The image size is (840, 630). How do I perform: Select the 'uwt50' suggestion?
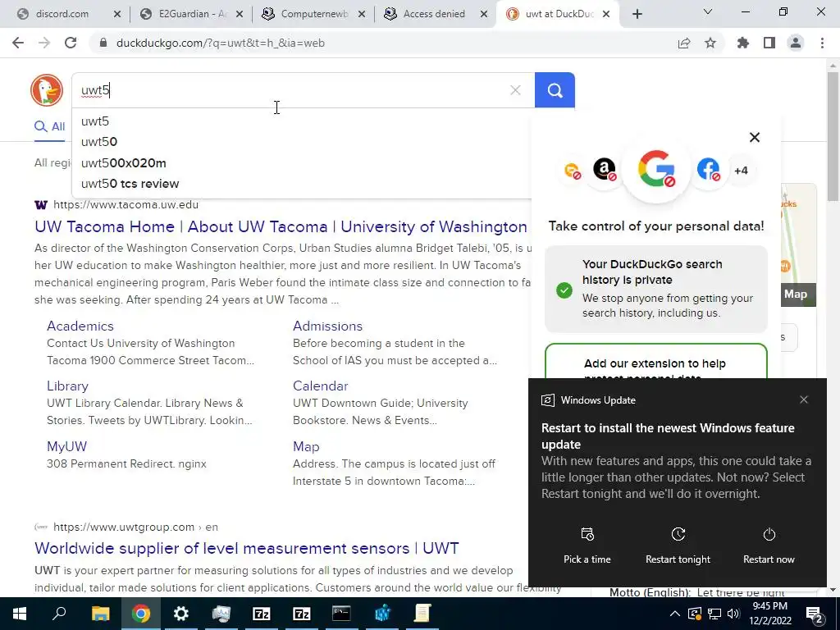pyautogui.click(x=302, y=141)
